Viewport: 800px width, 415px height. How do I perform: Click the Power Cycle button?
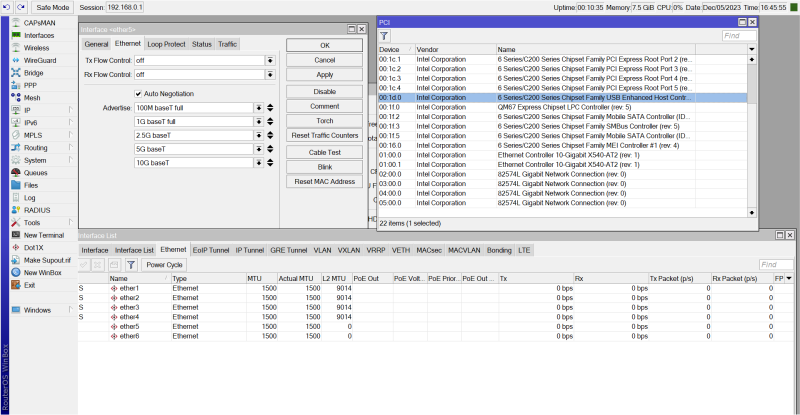[x=164, y=264]
